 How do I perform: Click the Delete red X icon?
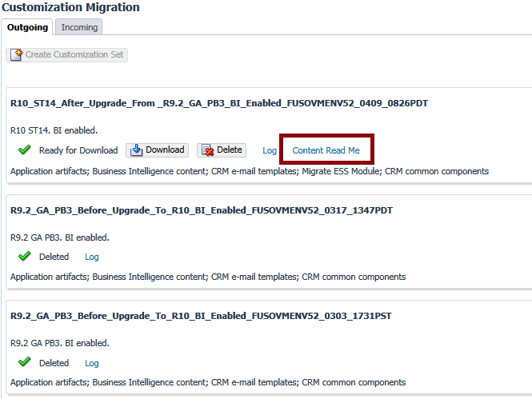click(207, 150)
